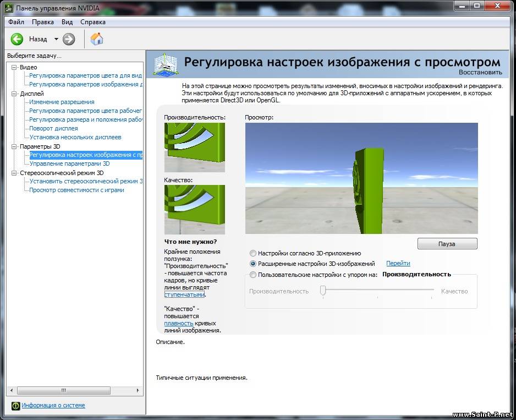Select Регулировка параметров изображения tree item
Viewport: 516px width, 420px height.
click(x=86, y=85)
